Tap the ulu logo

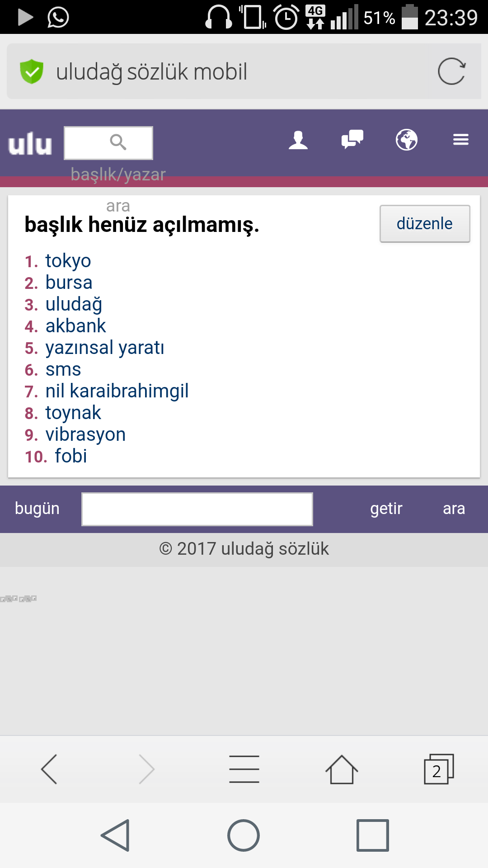30,144
